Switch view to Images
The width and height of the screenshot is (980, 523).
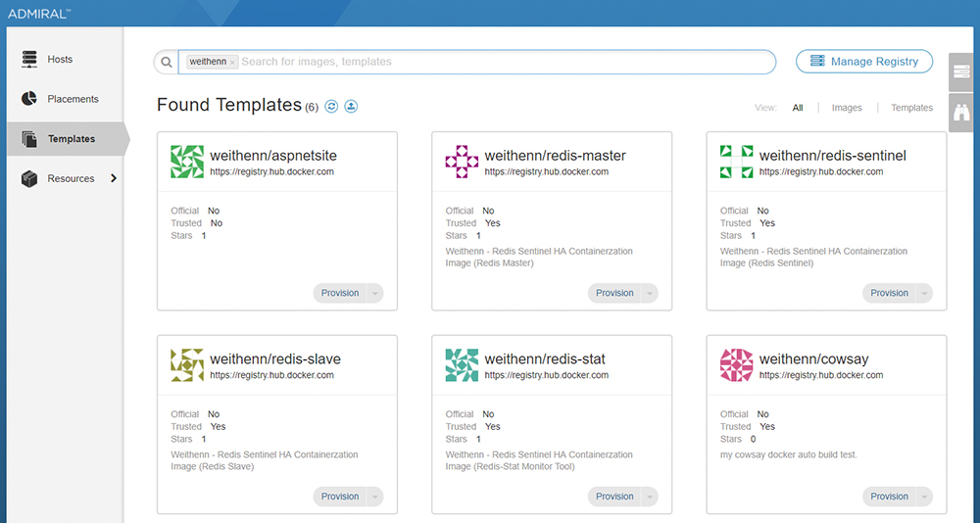(x=847, y=108)
